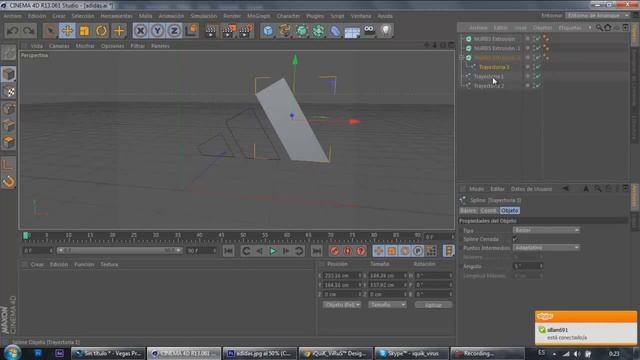Toggle green checkmark of NURBS Extrusión.1
This screenshot has height=360, width=640.
click(538, 49)
